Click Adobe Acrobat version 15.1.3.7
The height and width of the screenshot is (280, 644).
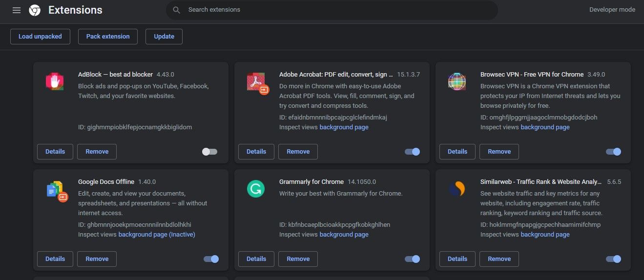pos(409,75)
